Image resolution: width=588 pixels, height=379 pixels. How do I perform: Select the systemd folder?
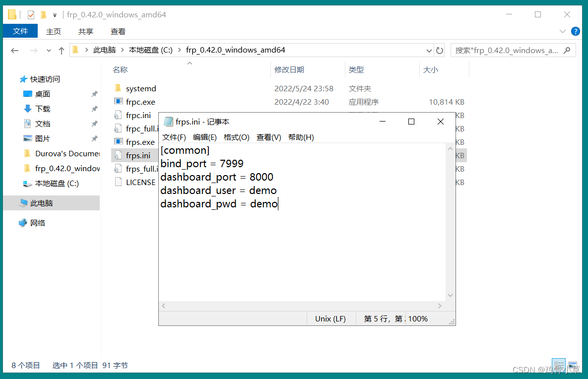[141, 88]
